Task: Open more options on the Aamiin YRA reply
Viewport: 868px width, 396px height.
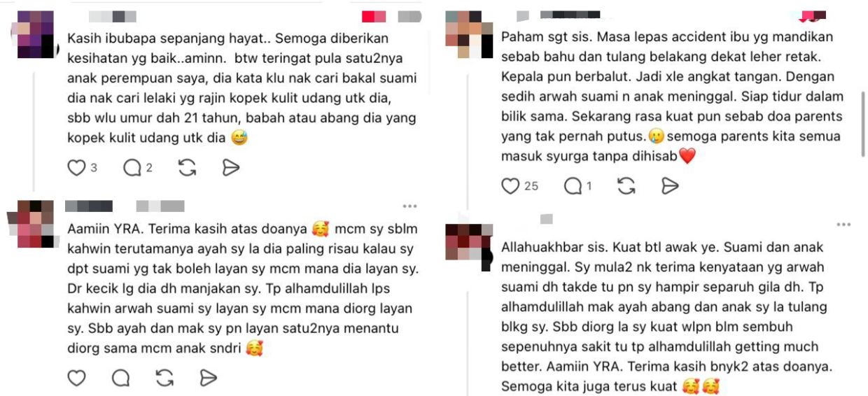Action: pos(409,206)
